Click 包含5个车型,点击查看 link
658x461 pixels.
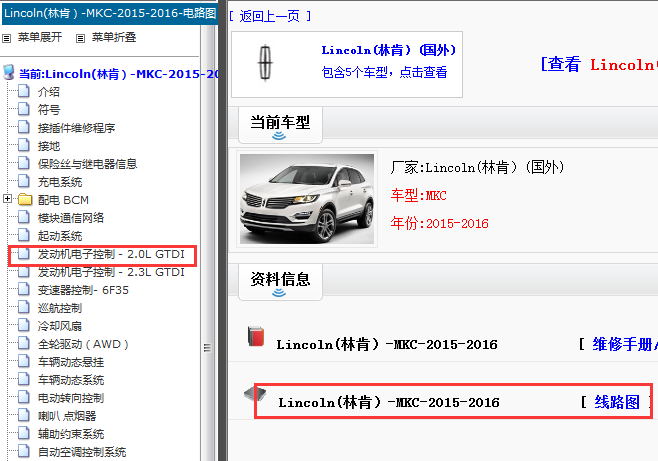pyautogui.click(x=384, y=72)
